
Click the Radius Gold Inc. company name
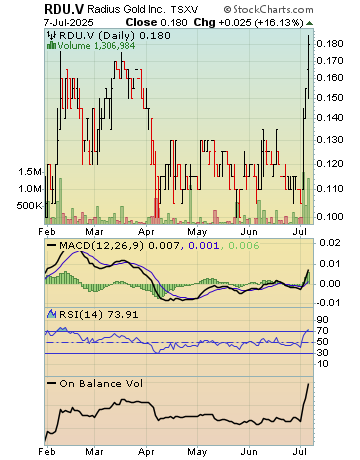click(126, 9)
